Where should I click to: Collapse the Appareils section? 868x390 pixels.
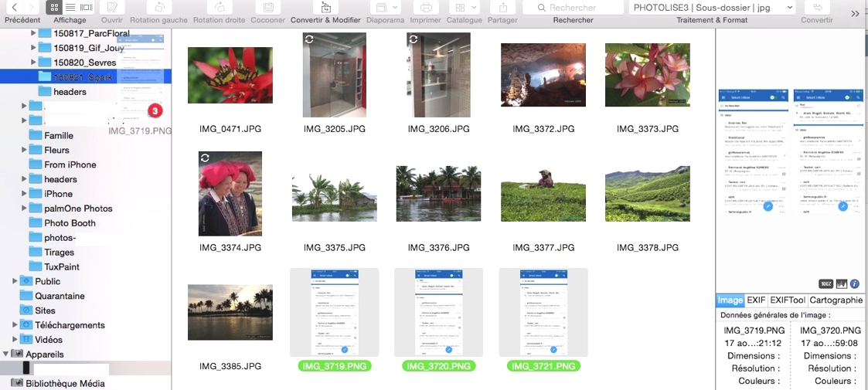(x=6, y=354)
